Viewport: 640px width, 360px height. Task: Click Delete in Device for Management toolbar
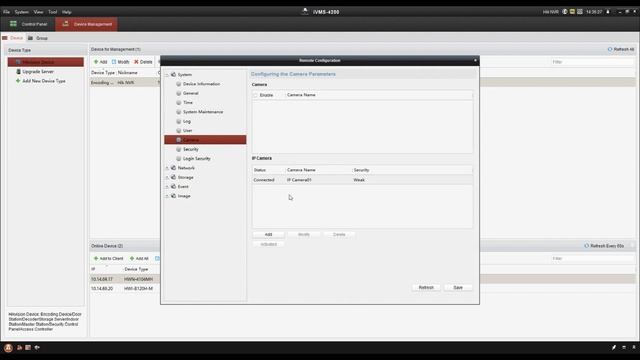pyautogui.click(x=143, y=62)
